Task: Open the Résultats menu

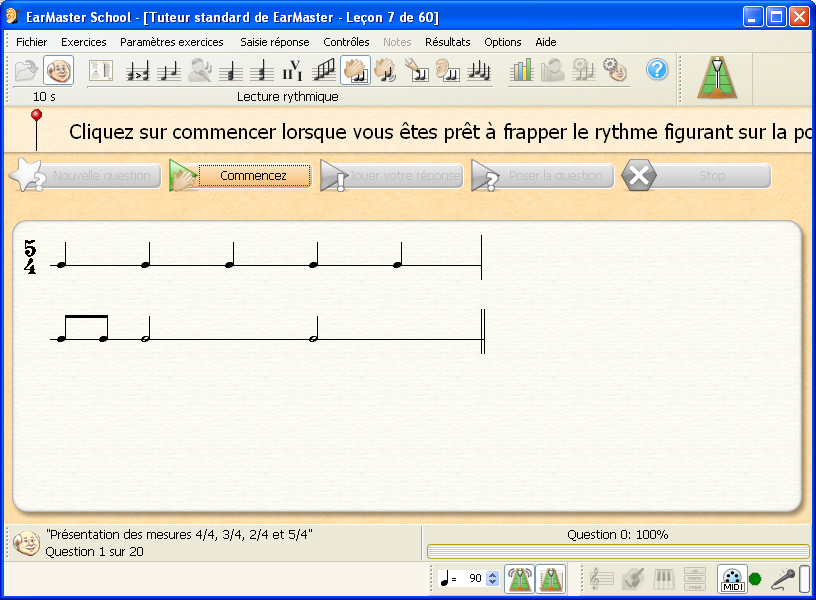Action: click(448, 42)
